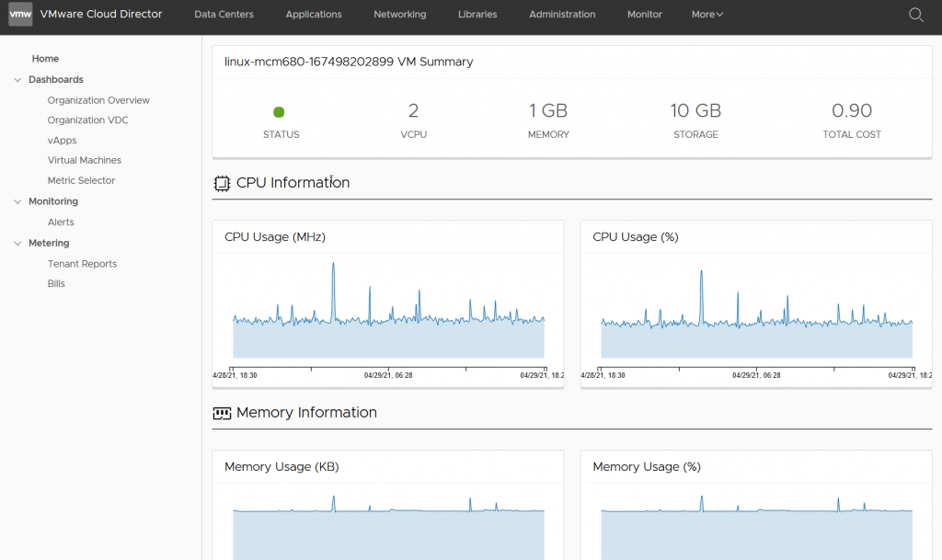View Alerts under Monitoring
This screenshot has height=560, width=942.
tap(61, 222)
